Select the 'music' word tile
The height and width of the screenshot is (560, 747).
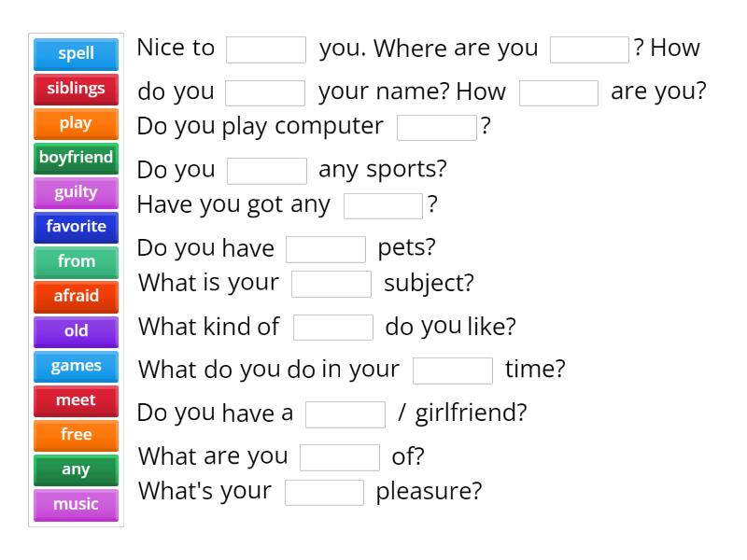[75, 505]
